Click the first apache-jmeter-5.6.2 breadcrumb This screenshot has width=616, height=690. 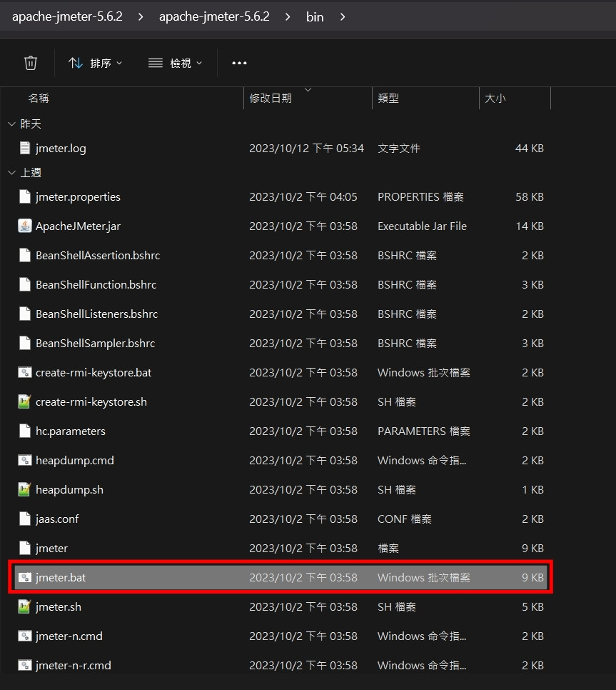[67, 16]
